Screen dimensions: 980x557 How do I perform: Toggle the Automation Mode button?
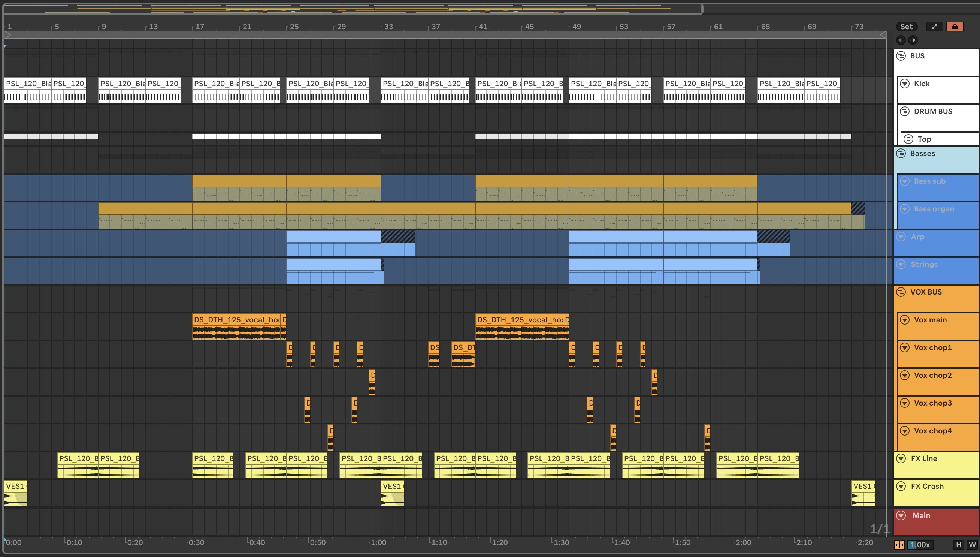(x=935, y=26)
